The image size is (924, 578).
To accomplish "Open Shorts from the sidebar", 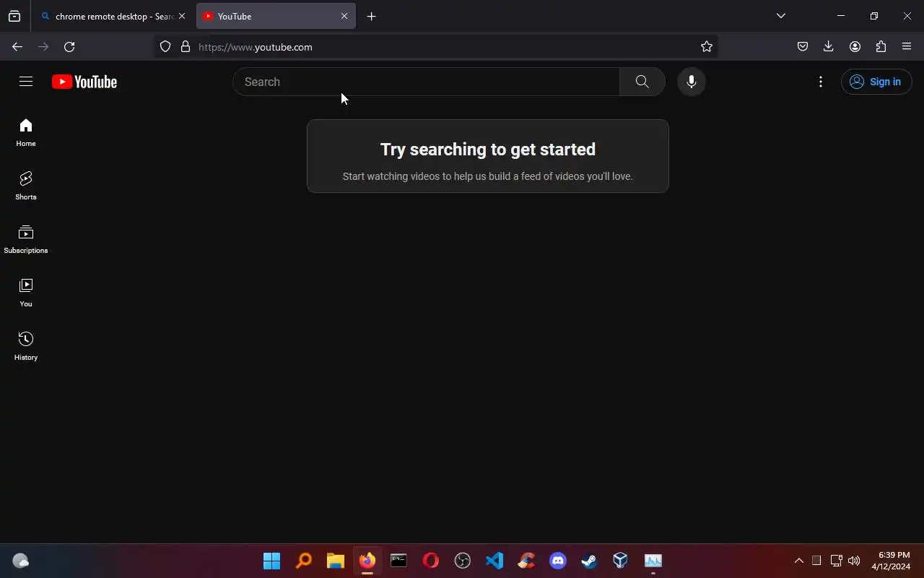I will (x=26, y=186).
